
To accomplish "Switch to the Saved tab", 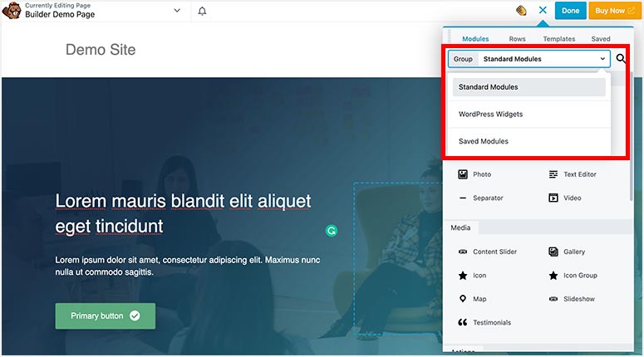I will pos(601,39).
